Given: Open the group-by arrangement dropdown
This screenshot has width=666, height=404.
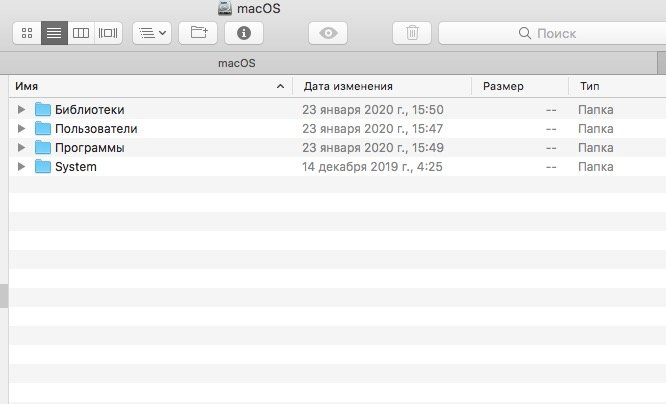Looking at the screenshot, I should click(152, 33).
